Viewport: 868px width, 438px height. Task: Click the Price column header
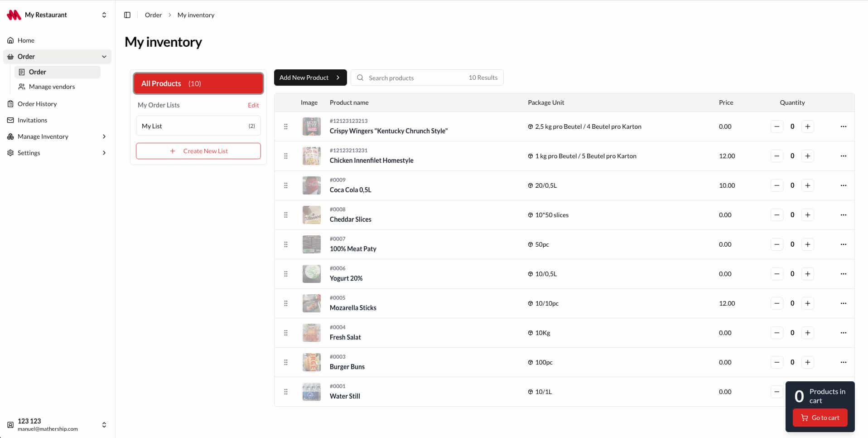pos(726,102)
